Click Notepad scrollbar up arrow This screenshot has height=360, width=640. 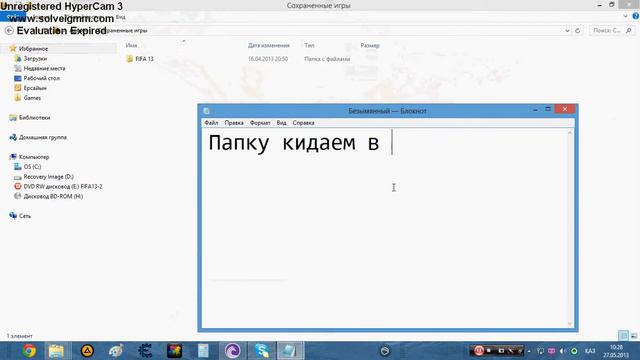point(570,133)
